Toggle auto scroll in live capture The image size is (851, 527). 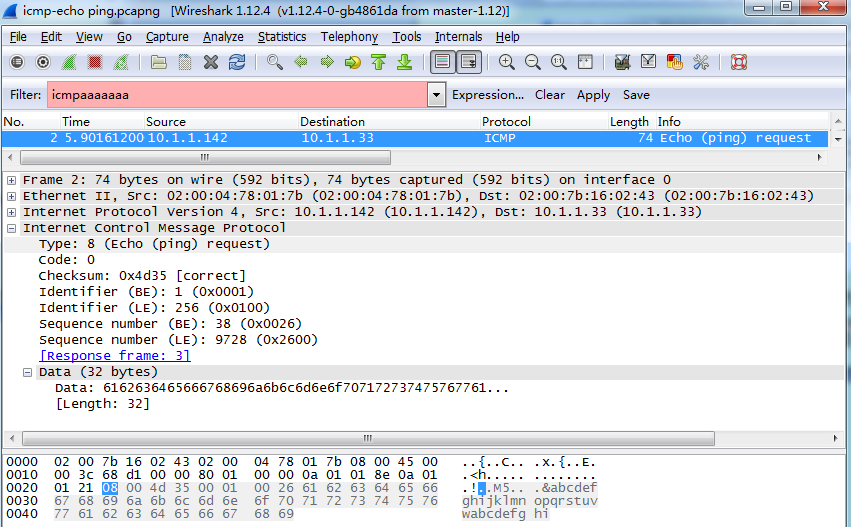coord(468,62)
